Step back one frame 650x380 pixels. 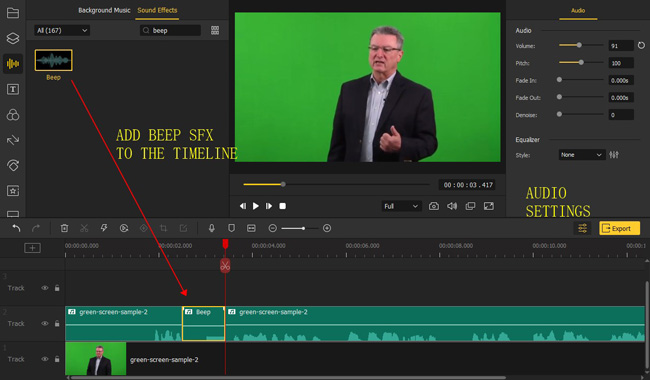click(243, 206)
